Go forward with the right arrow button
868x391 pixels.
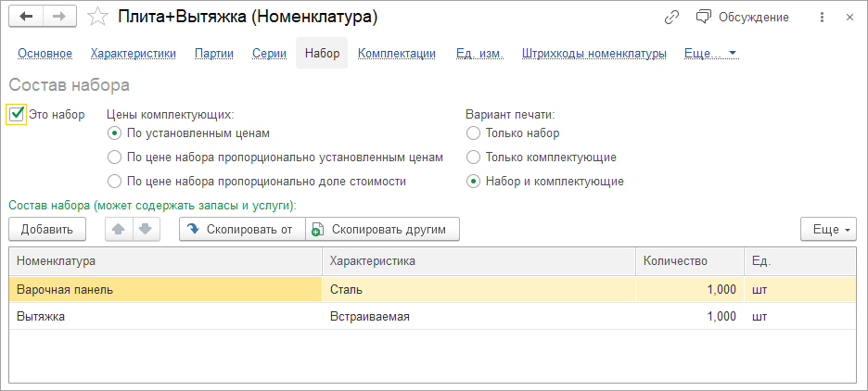tap(59, 18)
